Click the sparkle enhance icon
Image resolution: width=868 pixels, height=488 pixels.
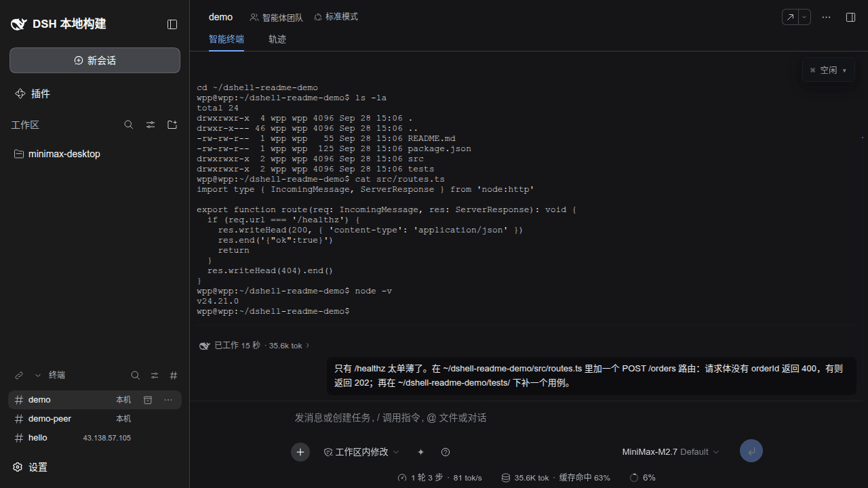pyautogui.click(x=420, y=452)
